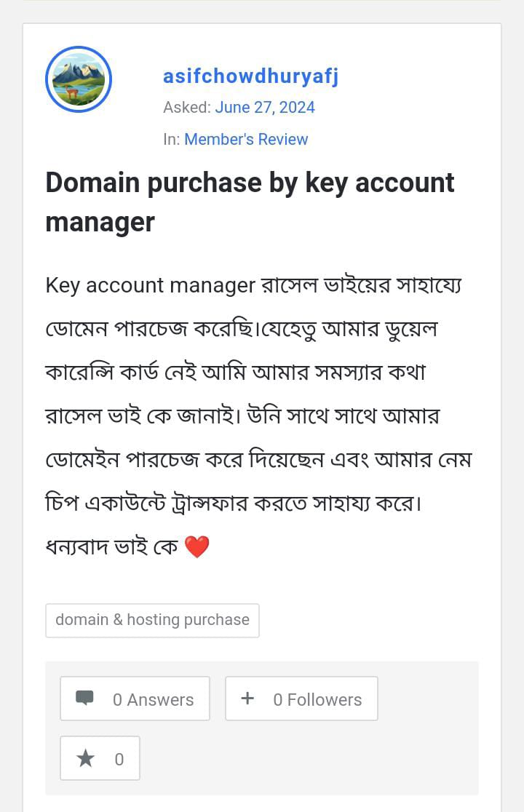Image resolution: width=524 pixels, height=812 pixels.
Task: Click the plus icon to follow question
Action: point(247,698)
